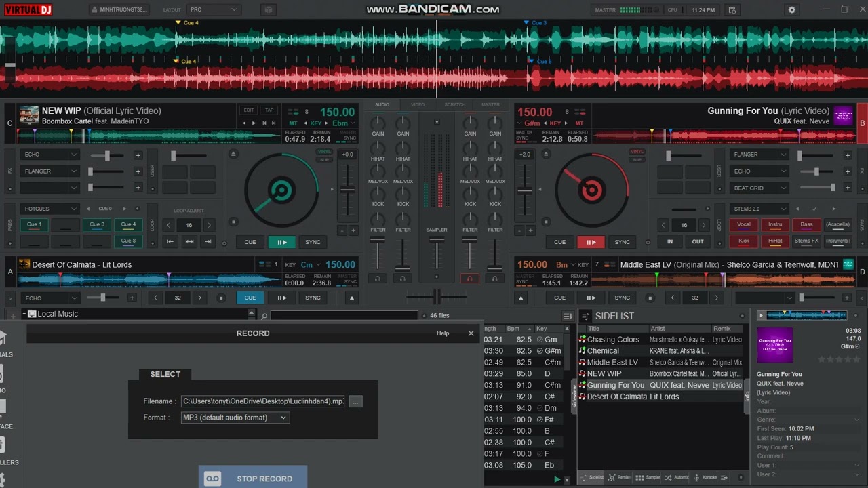Switch to the MASTER mixer tab
The height and width of the screenshot is (488, 868).
[490, 104]
